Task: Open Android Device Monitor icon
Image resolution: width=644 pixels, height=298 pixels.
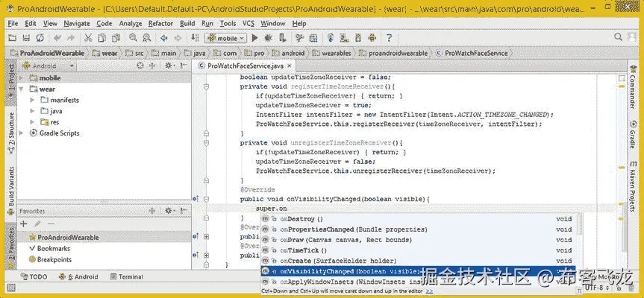Action: tap(372, 38)
